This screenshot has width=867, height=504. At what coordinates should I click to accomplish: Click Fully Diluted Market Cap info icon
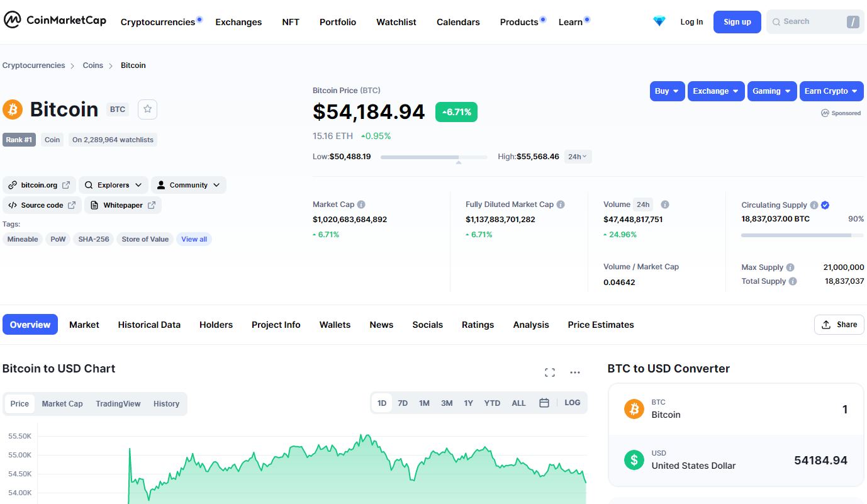561,204
